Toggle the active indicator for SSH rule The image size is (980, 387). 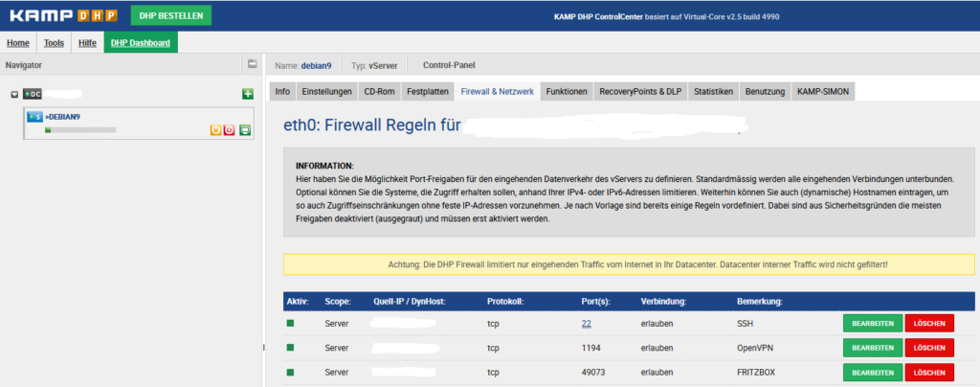(x=291, y=324)
